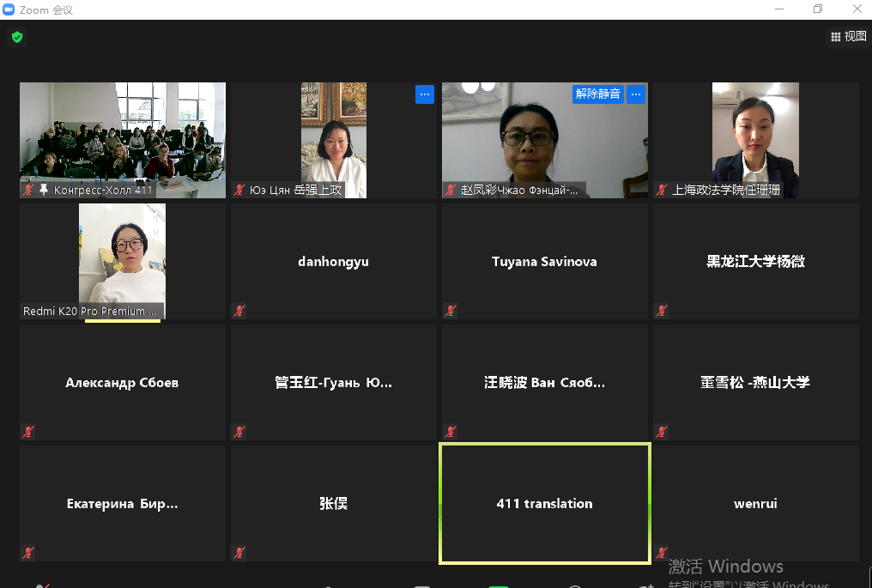This screenshot has height=588, width=872.
Task: Open the 视图 view layout menu
Action: [848, 37]
